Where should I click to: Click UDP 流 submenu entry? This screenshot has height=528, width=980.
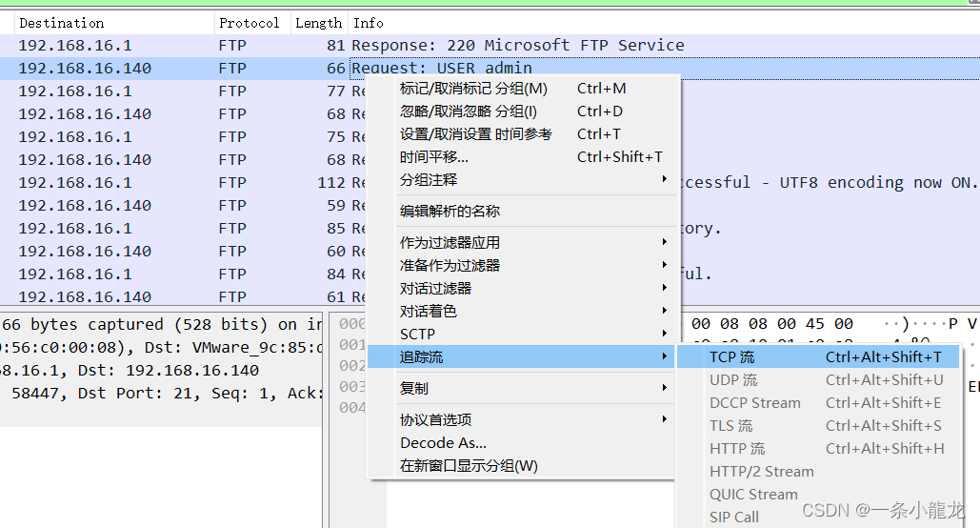(x=818, y=380)
